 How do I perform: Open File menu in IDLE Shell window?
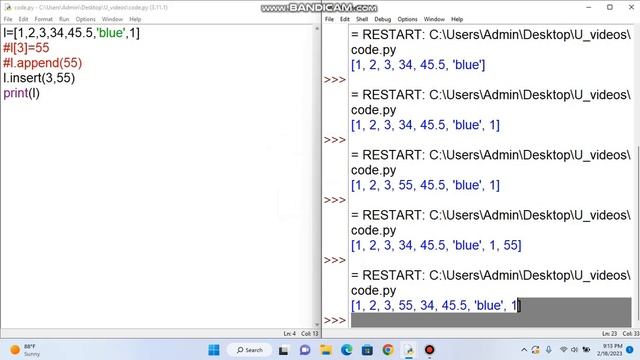pos(329,19)
